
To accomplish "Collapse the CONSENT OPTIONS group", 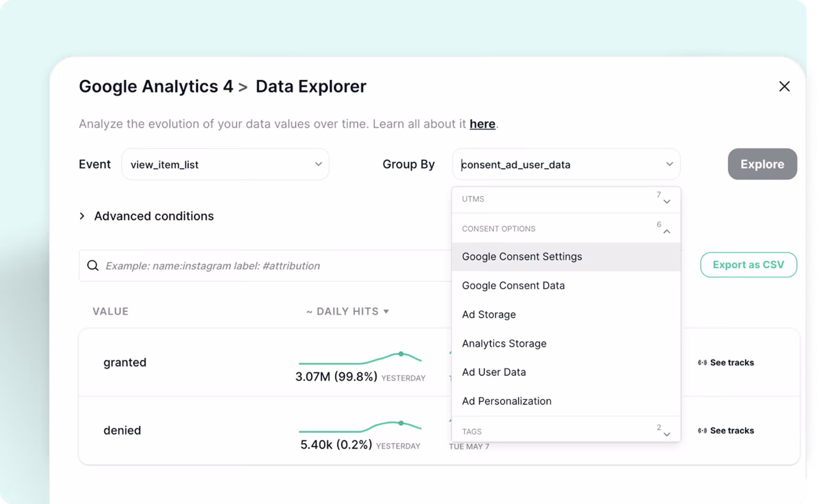I will (667, 231).
